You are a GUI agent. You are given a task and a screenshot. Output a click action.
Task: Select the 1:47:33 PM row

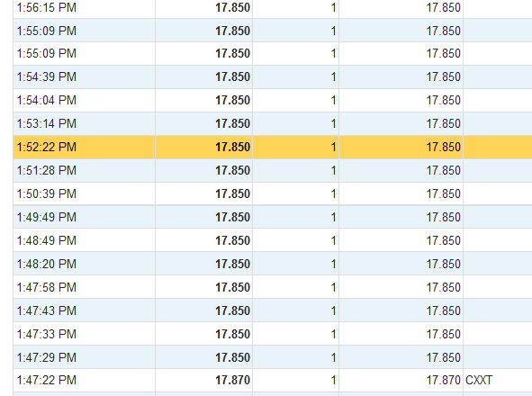point(273,334)
